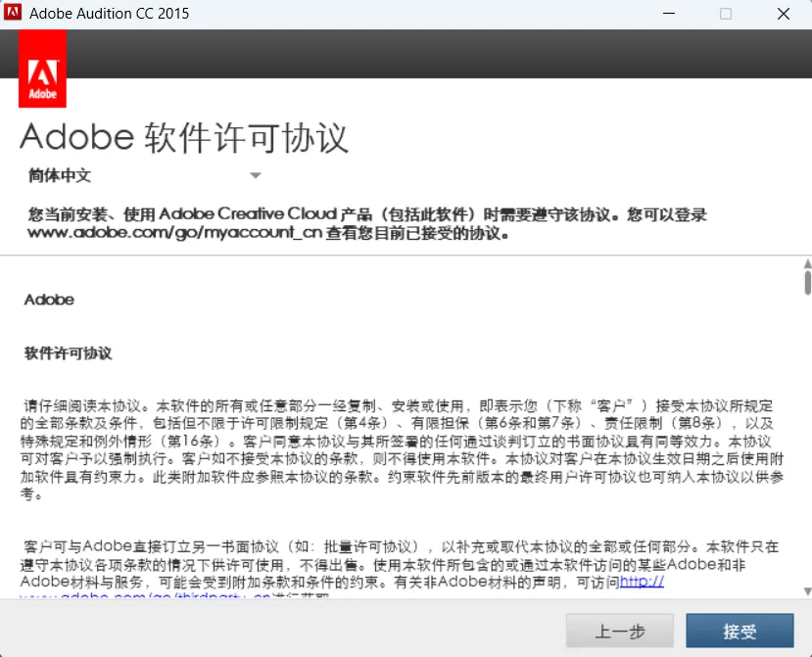Close the Adobe Audition CC 2015 installer
812x657 pixels.
[x=784, y=14]
